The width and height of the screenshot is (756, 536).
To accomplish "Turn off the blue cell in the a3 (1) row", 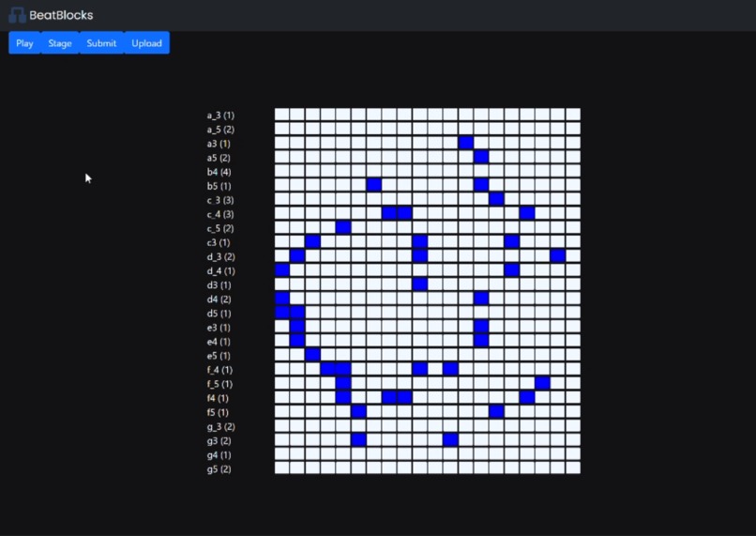I will tap(466, 143).
